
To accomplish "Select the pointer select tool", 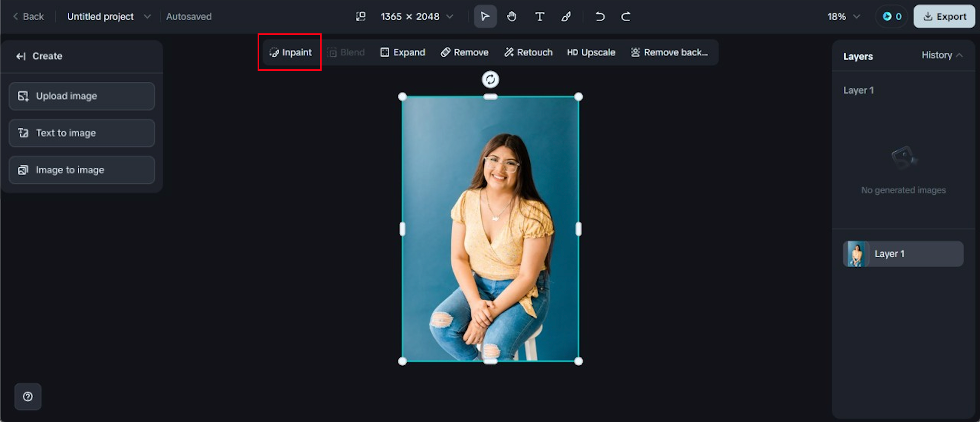I will (485, 17).
